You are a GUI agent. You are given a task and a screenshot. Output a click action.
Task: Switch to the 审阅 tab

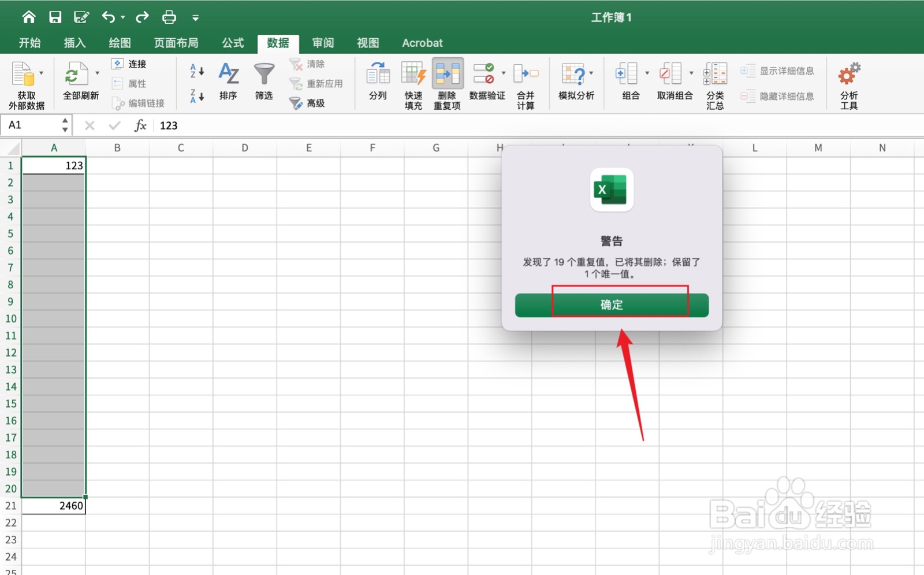(x=323, y=42)
